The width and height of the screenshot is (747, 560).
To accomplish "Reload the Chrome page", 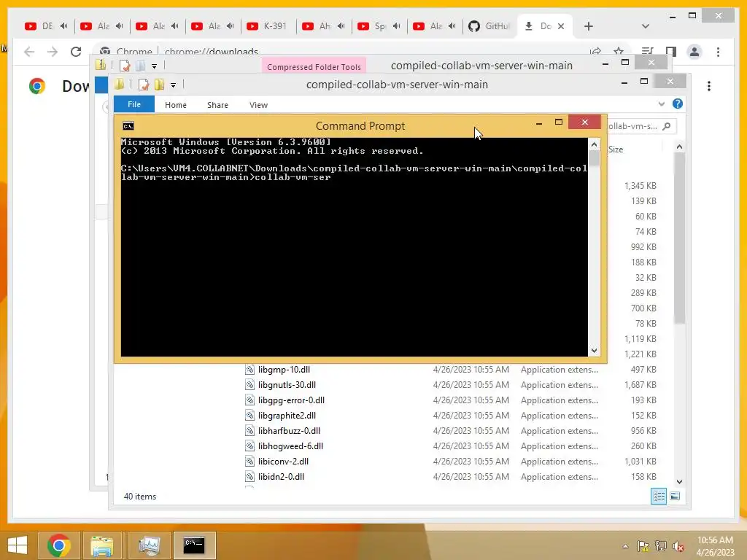I will (x=76, y=52).
